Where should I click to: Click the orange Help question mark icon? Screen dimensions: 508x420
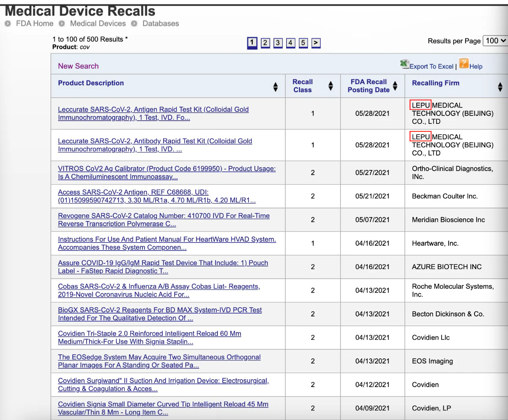[464, 63]
